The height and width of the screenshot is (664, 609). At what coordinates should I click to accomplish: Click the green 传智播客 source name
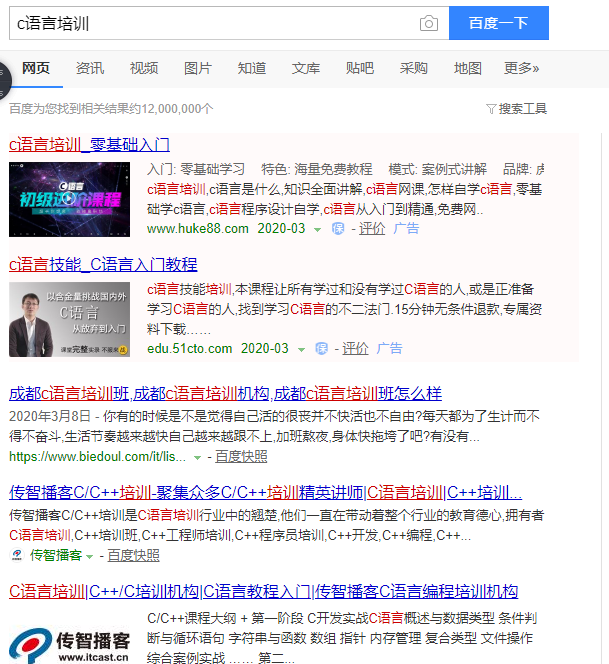56,555
